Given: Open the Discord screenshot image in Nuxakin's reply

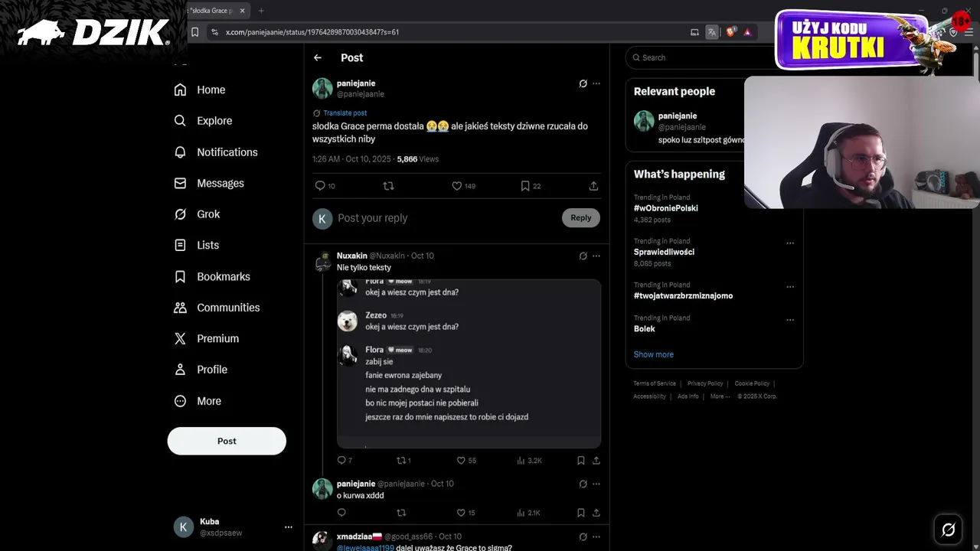Looking at the screenshot, I should click(469, 364).
